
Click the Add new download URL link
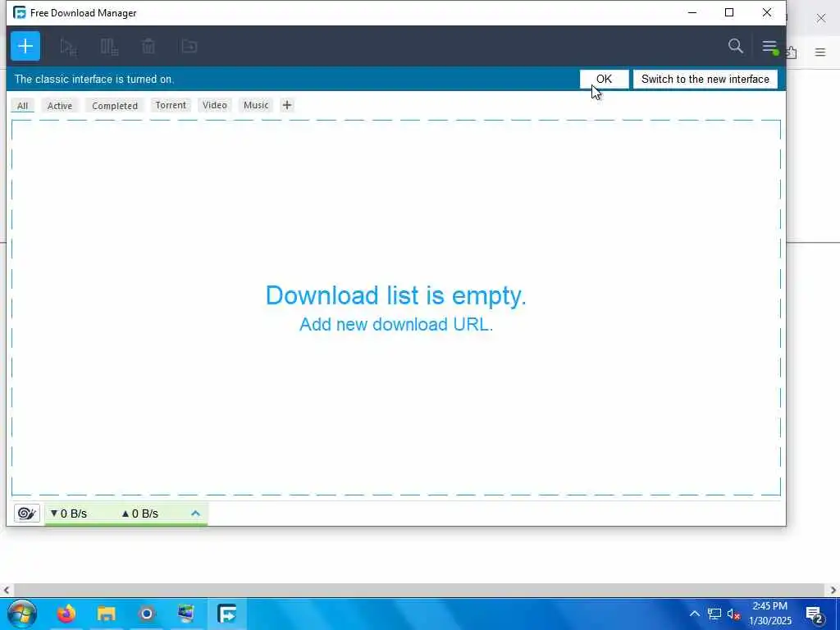coord(396,324)
